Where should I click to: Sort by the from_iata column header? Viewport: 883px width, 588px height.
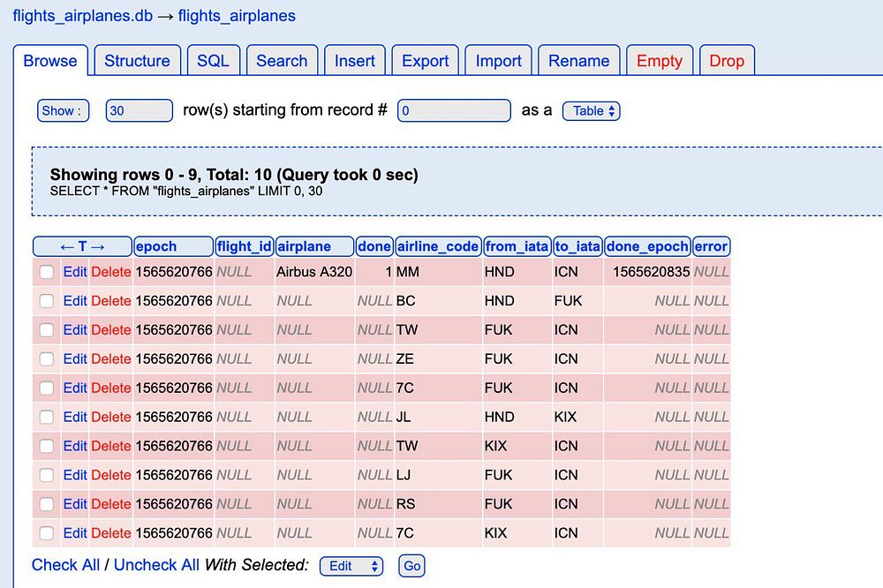pos(517,246)
